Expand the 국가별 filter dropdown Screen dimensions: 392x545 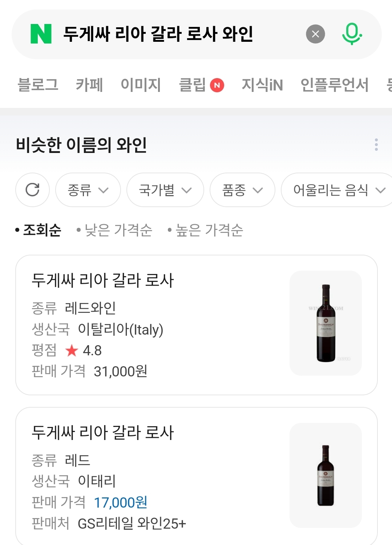(x=165, y=190)
